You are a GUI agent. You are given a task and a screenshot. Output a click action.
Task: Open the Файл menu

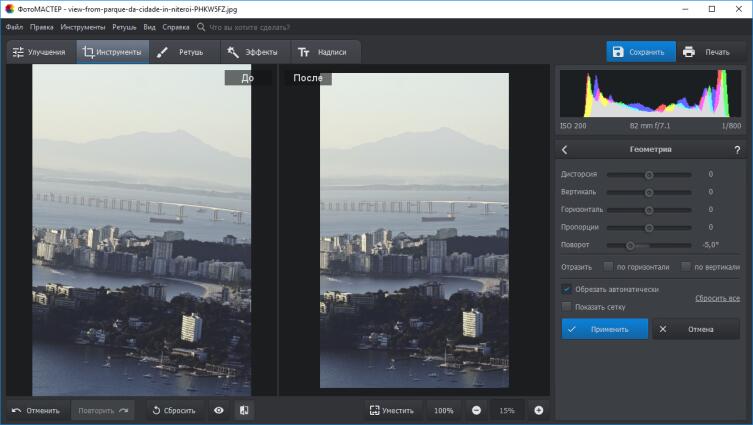14,27
